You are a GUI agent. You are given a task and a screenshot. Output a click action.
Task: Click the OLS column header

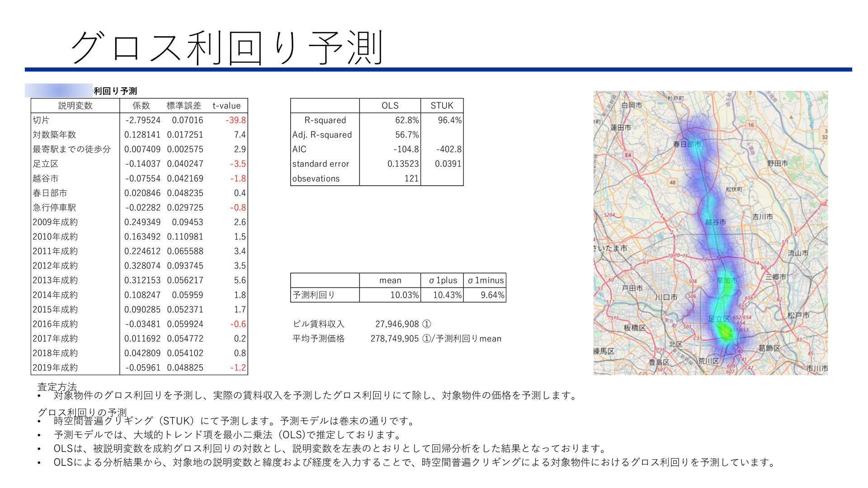[390, 106]
